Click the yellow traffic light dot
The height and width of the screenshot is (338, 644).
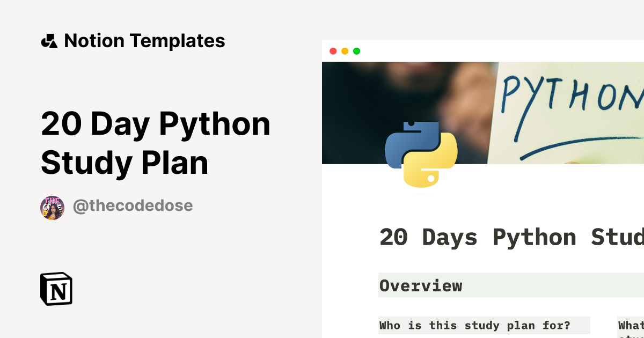(x=345, y=51)
